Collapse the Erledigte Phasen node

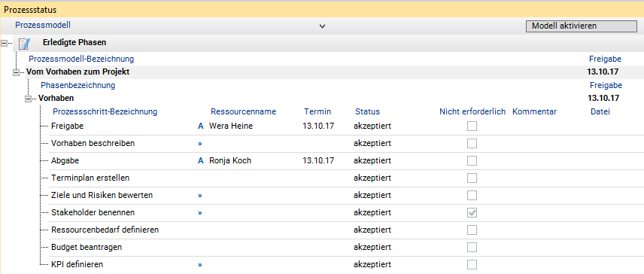(5, 43)
